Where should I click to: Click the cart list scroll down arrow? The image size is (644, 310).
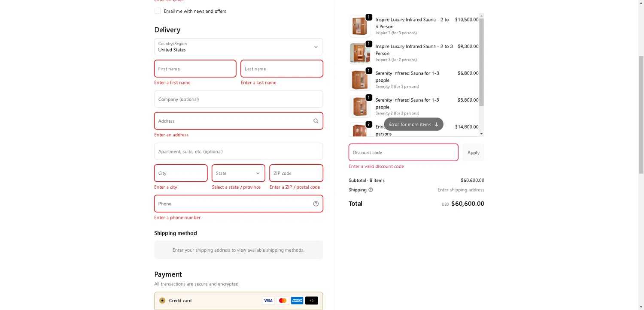click(481, 134)
